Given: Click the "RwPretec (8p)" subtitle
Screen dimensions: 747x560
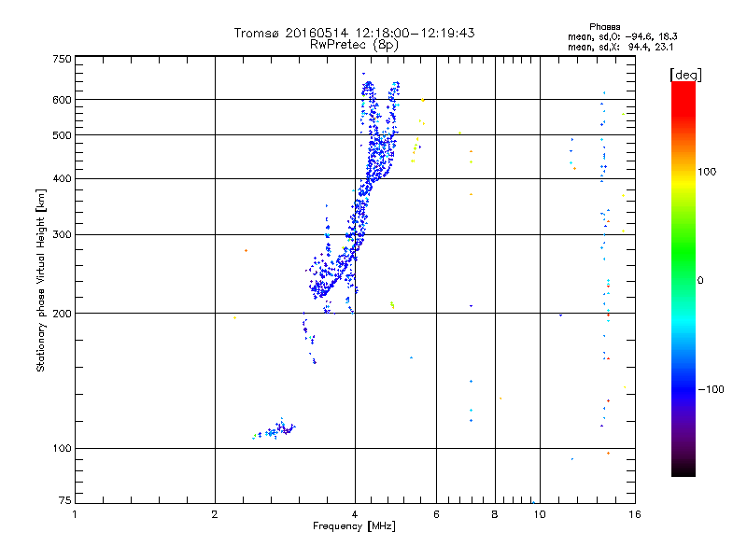Looking at the screenshot, I should 354,45.
